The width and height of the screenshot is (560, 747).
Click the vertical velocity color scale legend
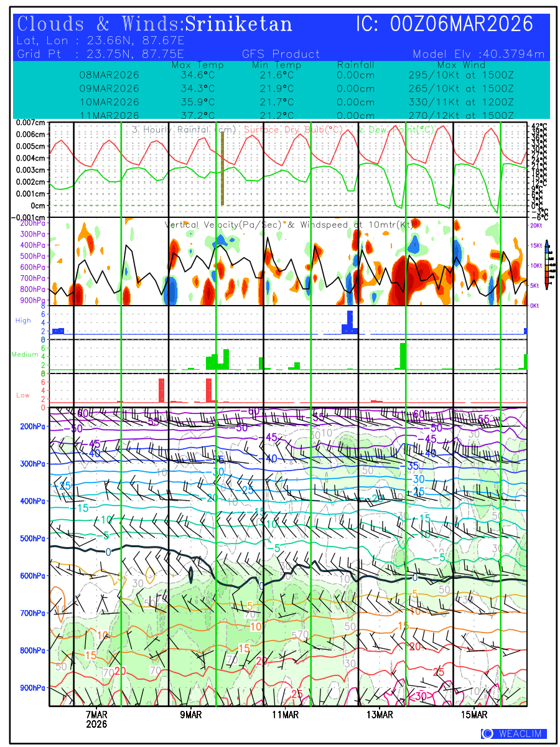(x=546, y=265)
